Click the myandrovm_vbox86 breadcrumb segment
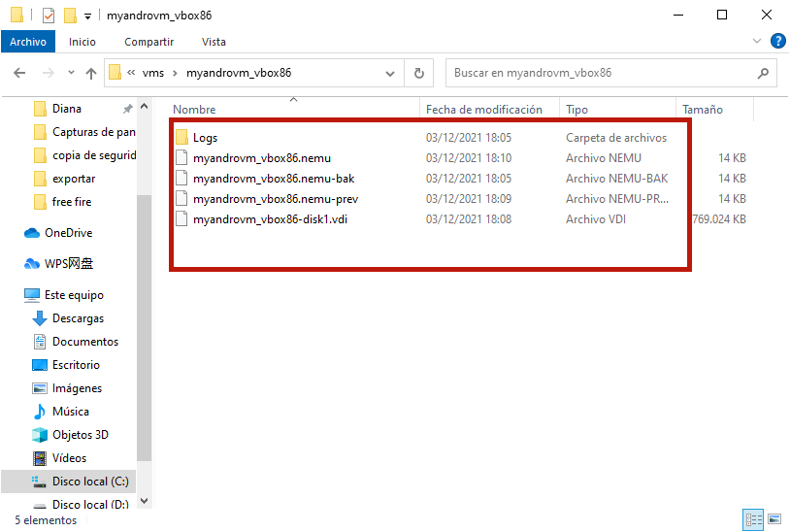Viewport: 790px width, 532px height. coord(239,73)
